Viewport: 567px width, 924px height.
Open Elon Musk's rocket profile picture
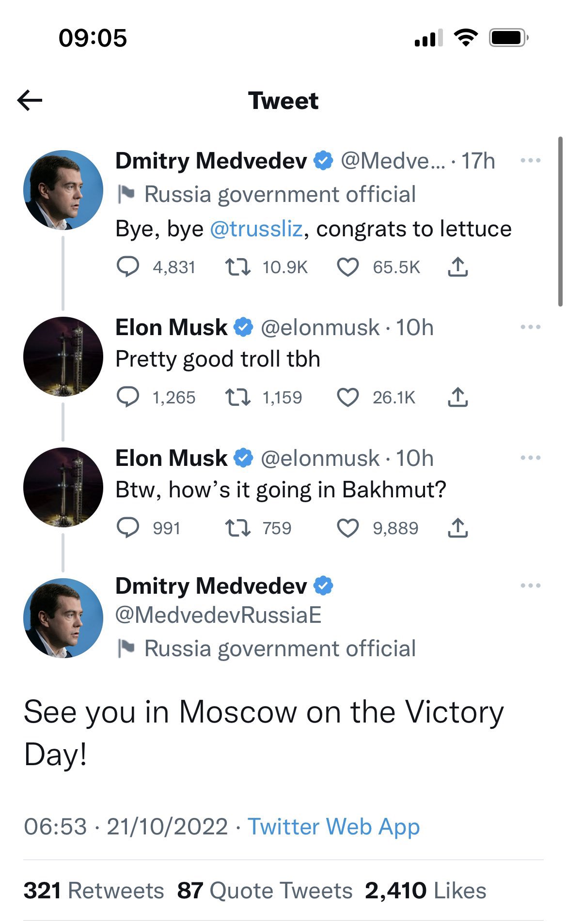tap(63, 356)
